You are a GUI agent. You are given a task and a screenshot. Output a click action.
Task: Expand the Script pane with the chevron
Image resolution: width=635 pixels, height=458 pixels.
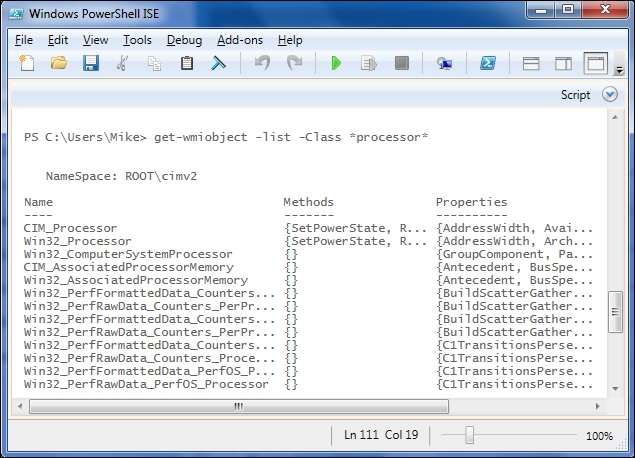point(610,94)
